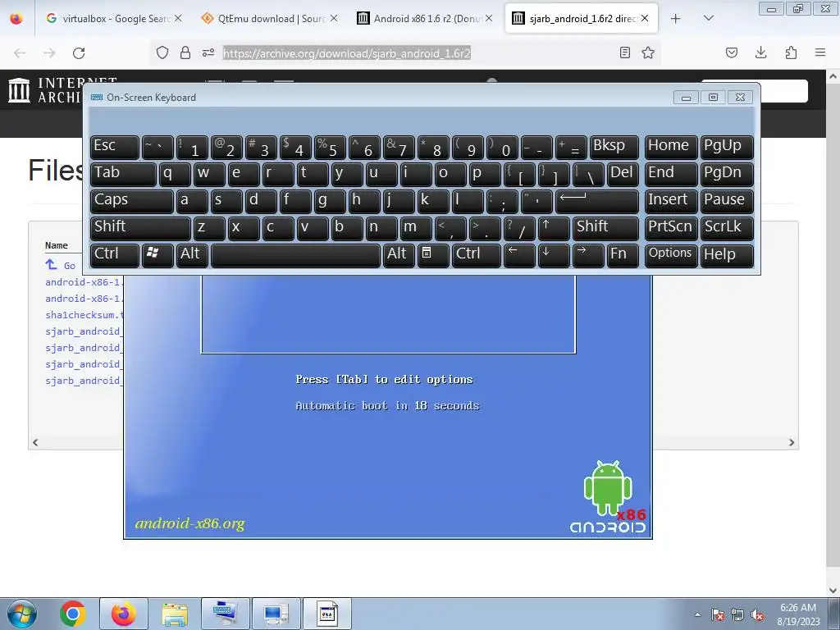
Task: Go back in Firefox
Action: [x=20, y=52]
